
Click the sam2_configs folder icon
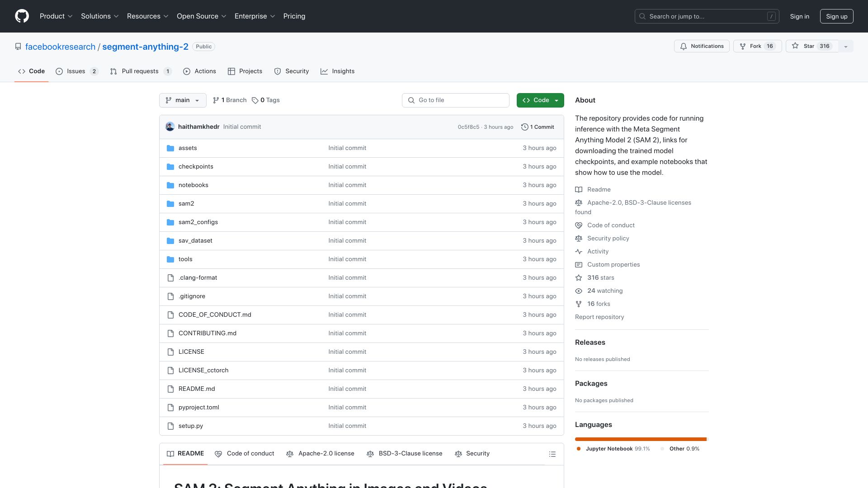(170, 222)
